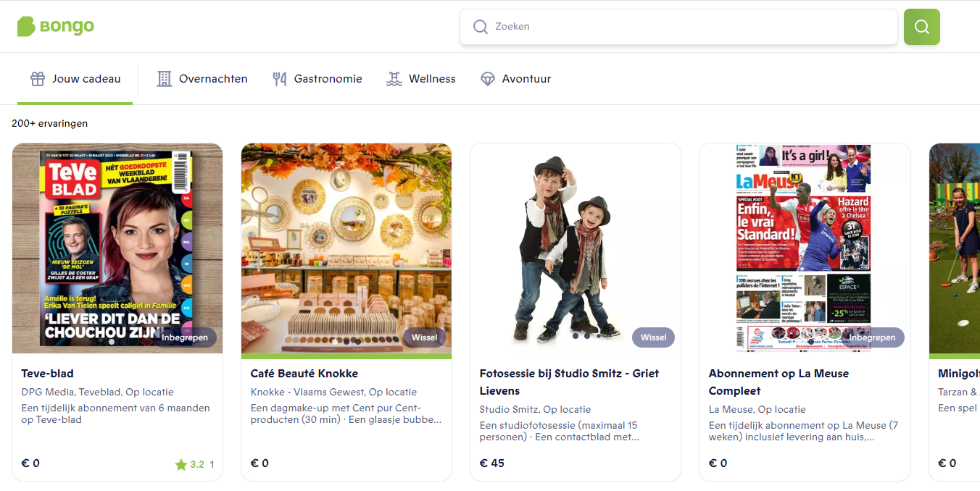Open the Avontuur tab

point(515,79)
